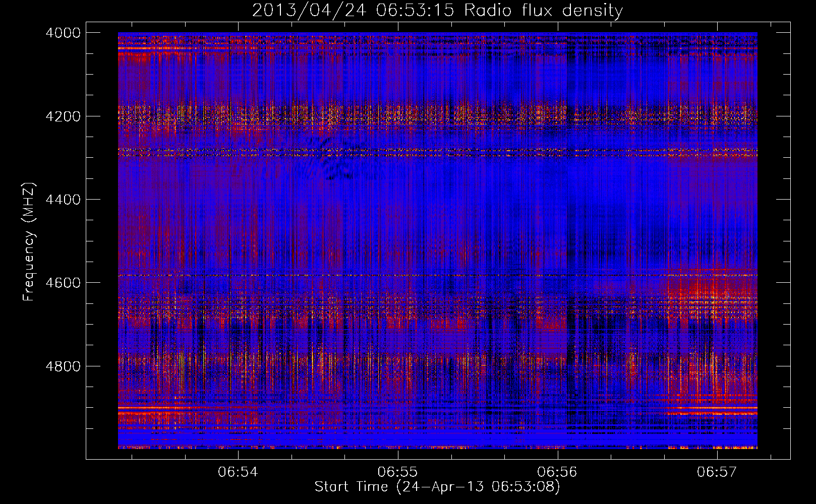Click the 'Start Time (24-Apr-13 06:53:08)' axis title
Image resolution: width=816 pixels, height=504 pixels.
(x=437, y=487)
